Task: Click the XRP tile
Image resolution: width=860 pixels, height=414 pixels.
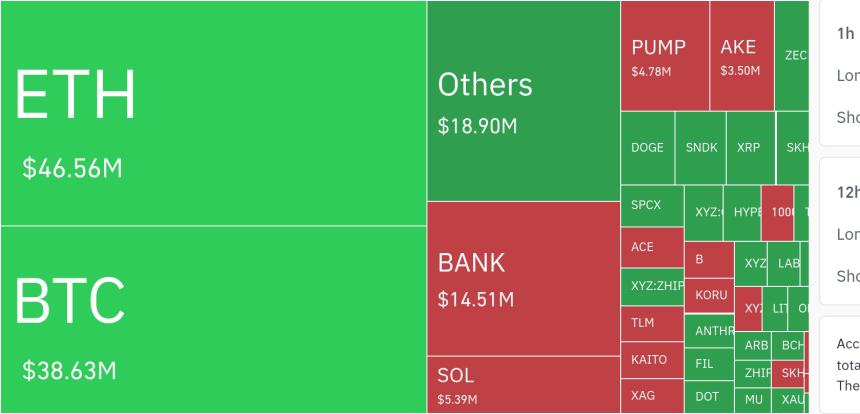Action: coord(751,148)
